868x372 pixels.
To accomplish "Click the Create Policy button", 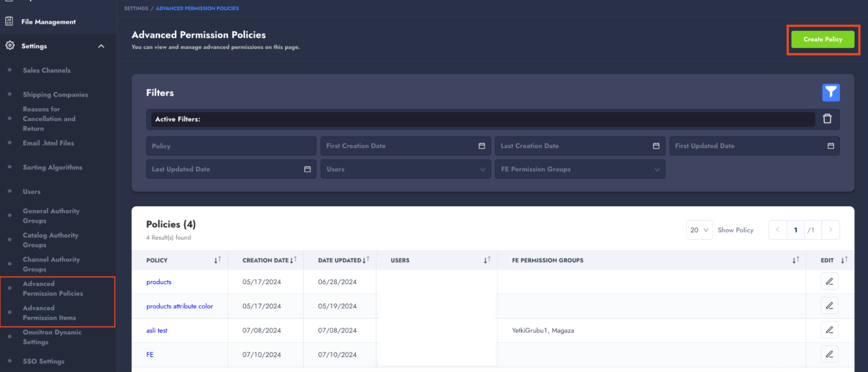I will [822, 40].
